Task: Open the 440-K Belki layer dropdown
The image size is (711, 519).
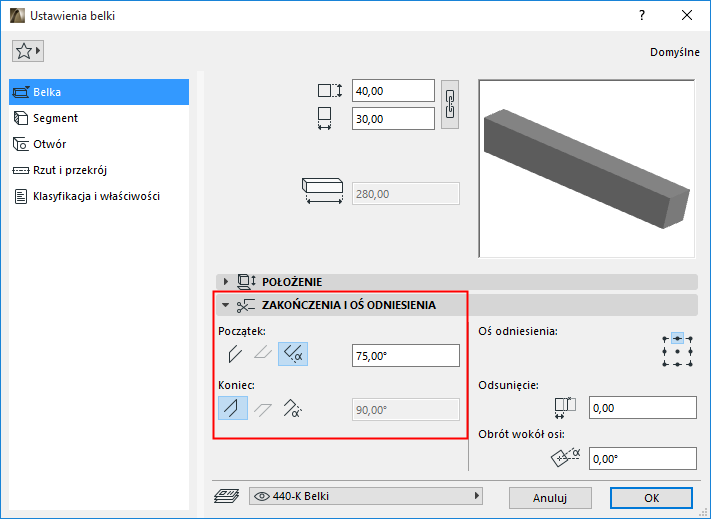Action: pos(365,496)
